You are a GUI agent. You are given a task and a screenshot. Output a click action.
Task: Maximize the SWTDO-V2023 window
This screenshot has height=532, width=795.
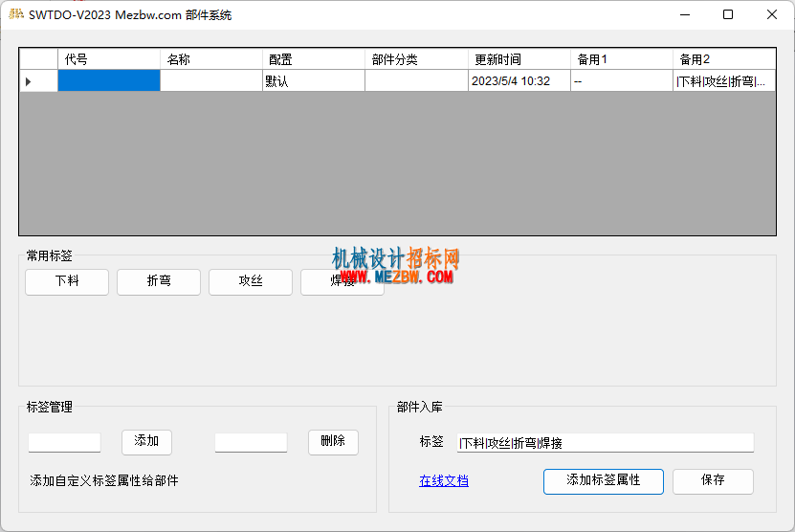tap(728, 14)
